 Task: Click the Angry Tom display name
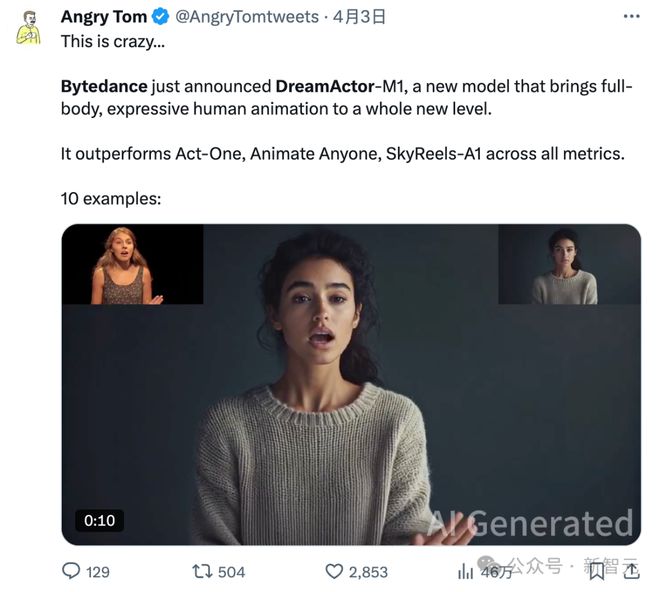[104, 17]
